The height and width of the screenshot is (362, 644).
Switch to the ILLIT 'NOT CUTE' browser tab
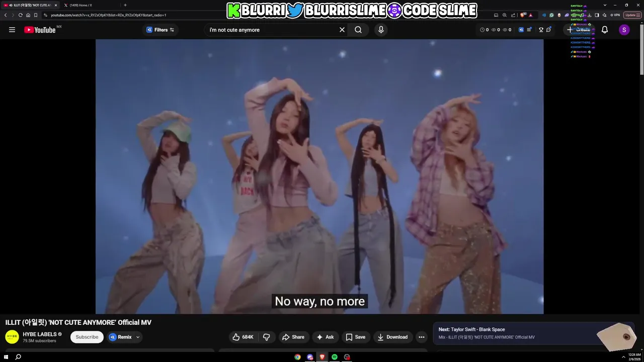(x=30, y=5)
